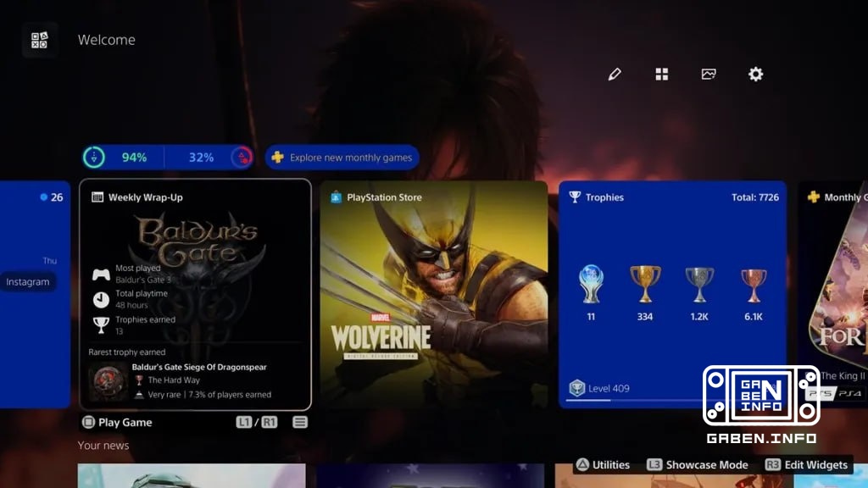868x488 pixels.
Task: Click the 26 notification count
Action: [57, 197]
